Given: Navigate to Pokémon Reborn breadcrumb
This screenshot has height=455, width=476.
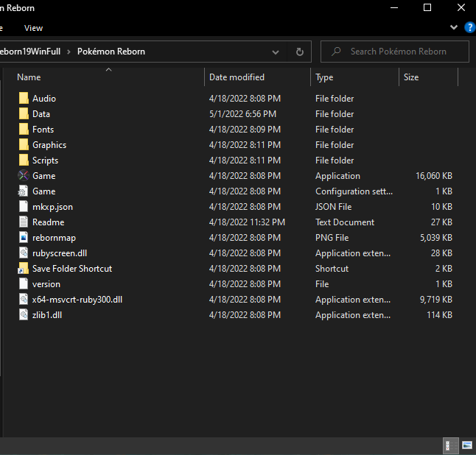Looking at the screenshot, I should pos(111,52).
